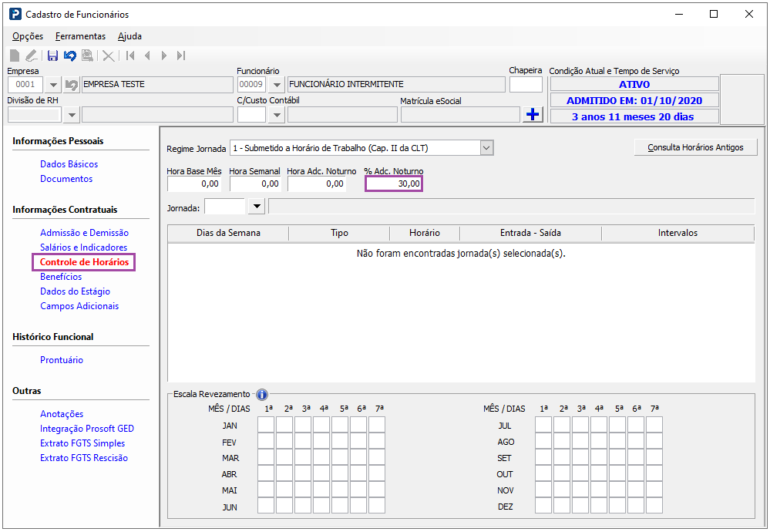Click the ADMITIDO EM: 01/10/2020 text
Image resolution: width=770 pixels, height=532 pixels.
coord(634,101)
